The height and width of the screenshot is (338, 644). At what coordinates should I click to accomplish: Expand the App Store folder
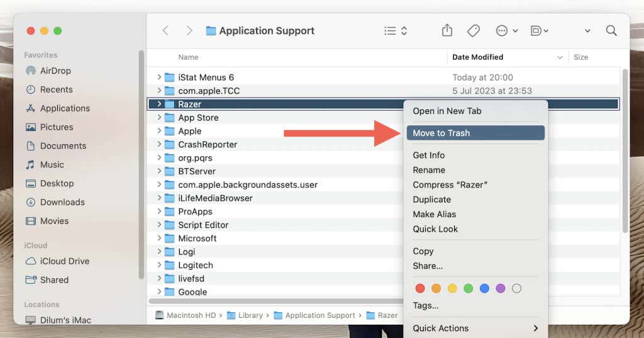159,117
